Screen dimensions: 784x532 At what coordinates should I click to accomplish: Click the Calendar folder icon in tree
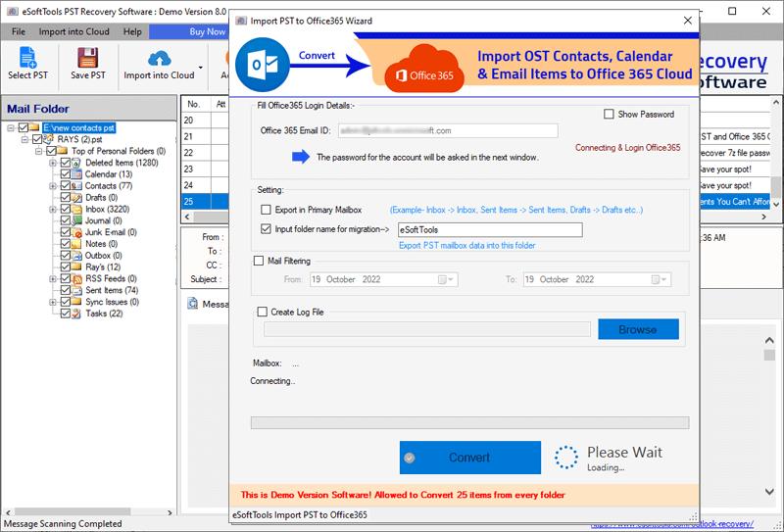[x=76, y=174]
